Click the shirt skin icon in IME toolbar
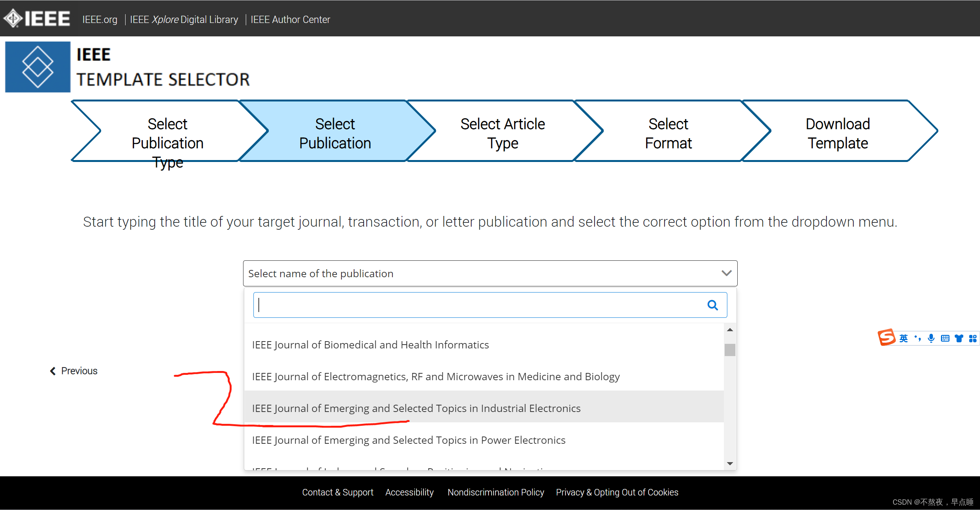The image size is (980, 510). (x=959, y=338)
